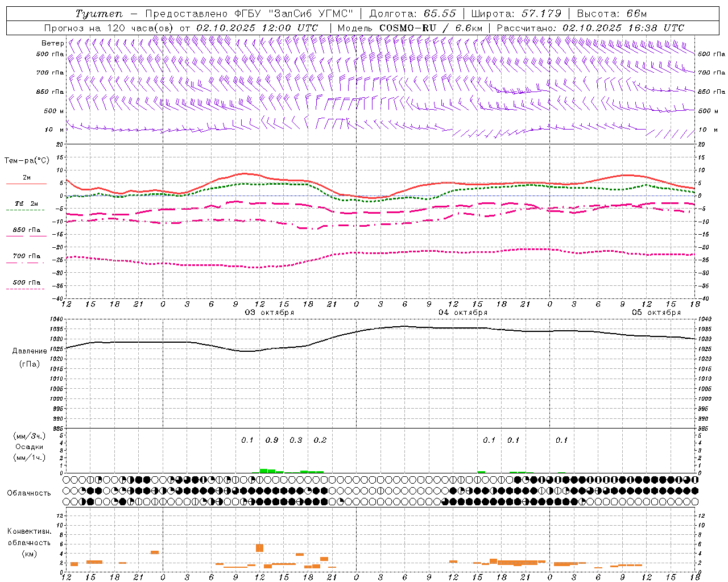The image size is (728, 582).
Task: Click the "Td 2м" legend label
Action: click(x=27, y=203)
